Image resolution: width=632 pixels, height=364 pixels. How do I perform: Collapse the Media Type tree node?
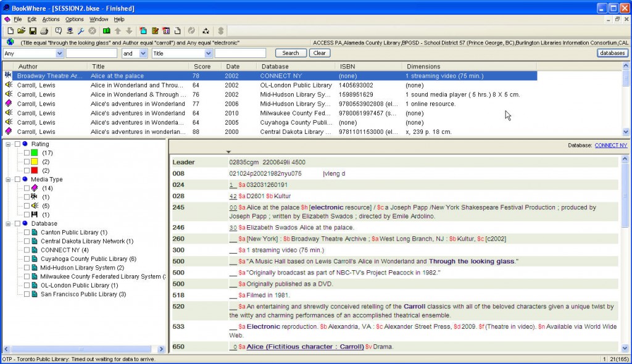pos(8,180)
